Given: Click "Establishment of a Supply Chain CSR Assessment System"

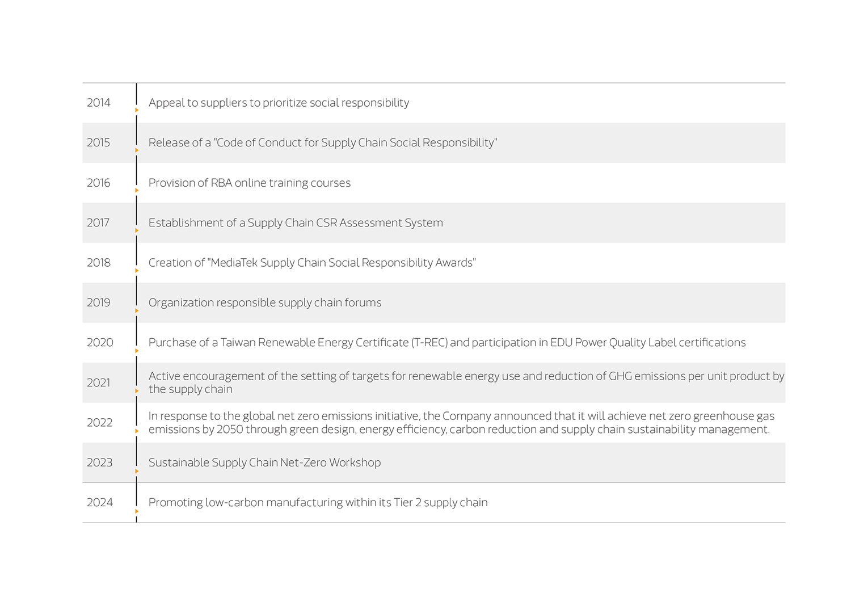Looking at the screenshot, I should pyautogui.click(x=296, y=223).
